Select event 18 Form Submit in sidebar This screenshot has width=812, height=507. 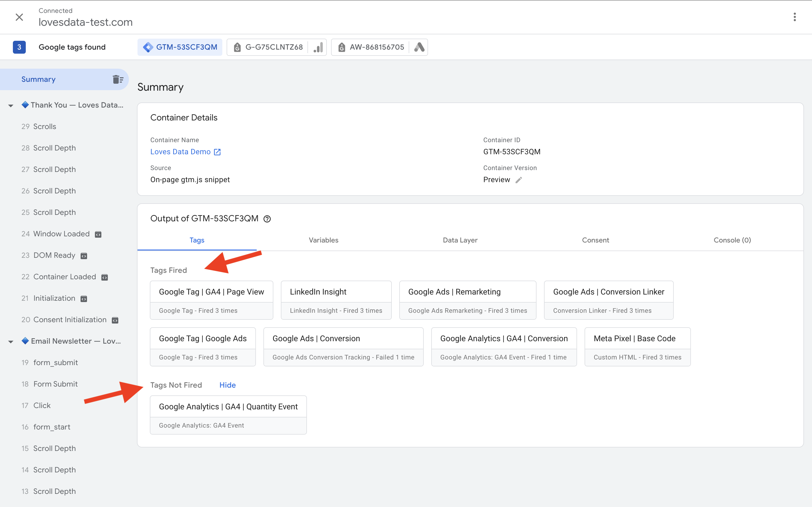click(x=55, y=384)
